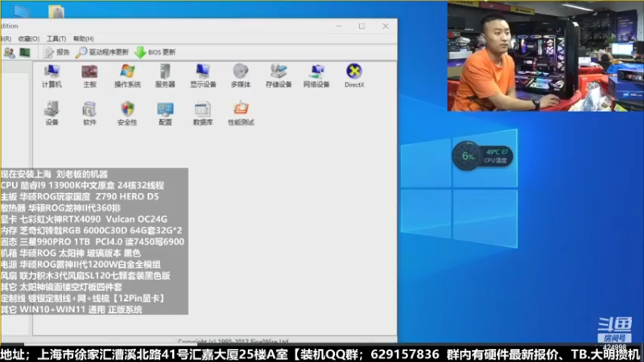Image resolution: width=644 pixels, height=362 pixels.
Task: Open the 计算机 (Computer) category icon
Action: (52, 76)
